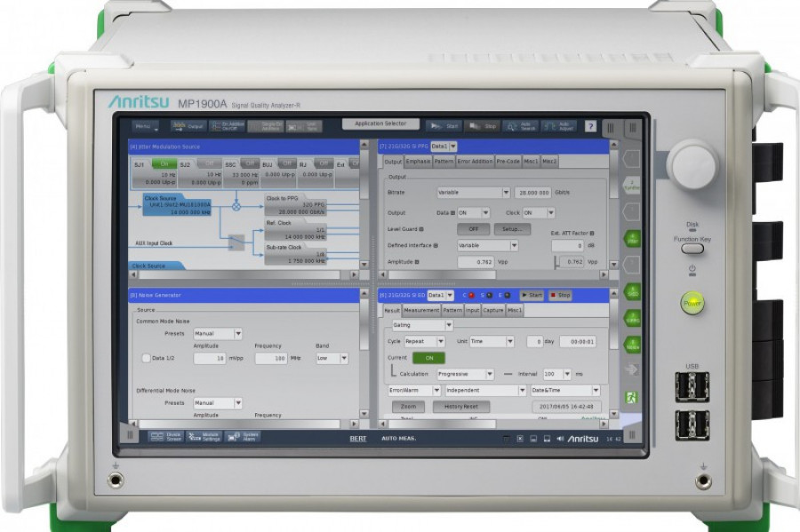Switch to the ED Capture tab
The height and width of the screenshot is (532, 800).
tap(492, 310)
